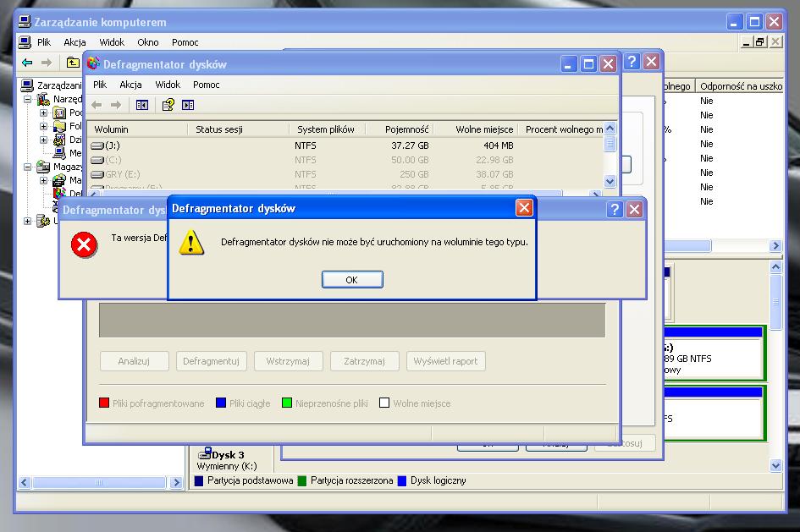Select the (C:) drive icon in the volume list
The image size is (800, 532).
97,160
